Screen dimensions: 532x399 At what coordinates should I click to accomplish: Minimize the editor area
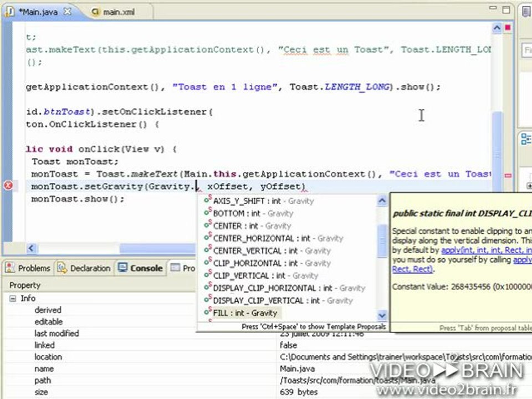493,8
